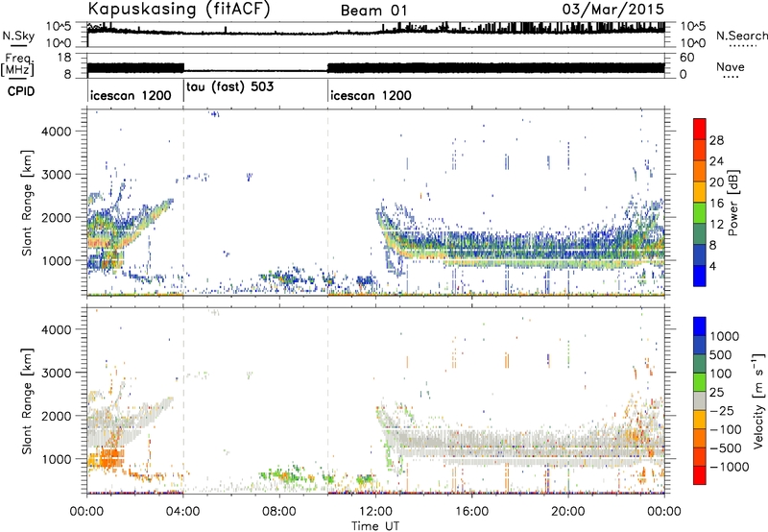Click the green velocity echoes near 08:00
768x532 pixels.
tap(286, 475)
